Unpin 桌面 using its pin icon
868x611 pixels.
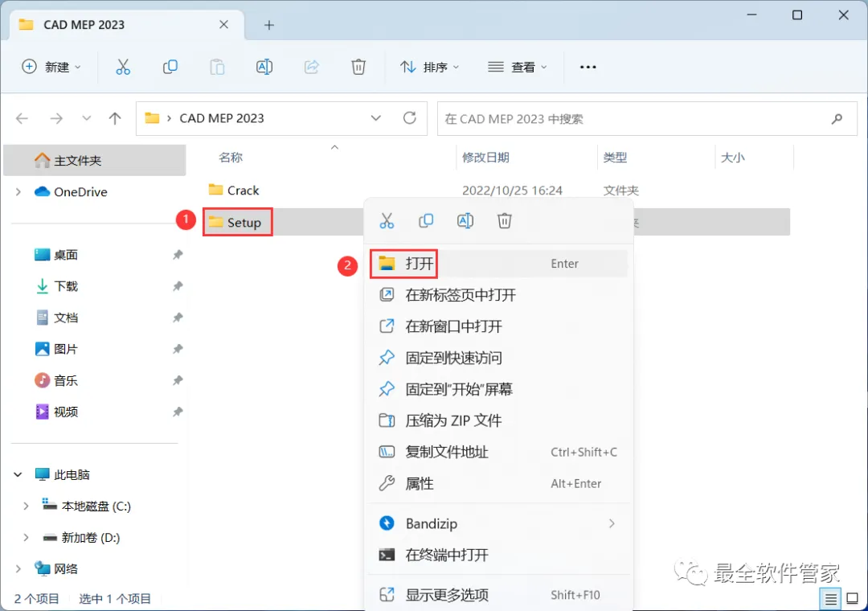178,255
